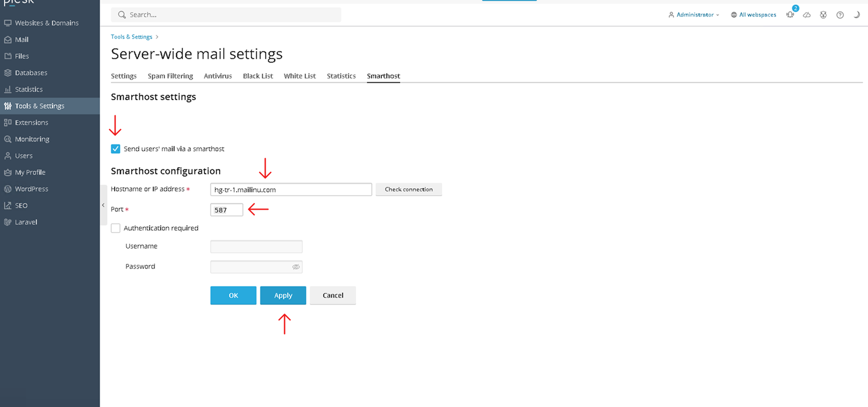Focus the Hostname or IP address field
Image resolution: width=868 pixels, height=407 pixels.
(x=291, y=189)
